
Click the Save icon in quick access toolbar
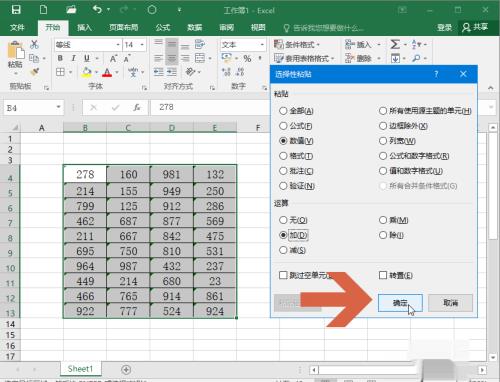tap(16, 10)
